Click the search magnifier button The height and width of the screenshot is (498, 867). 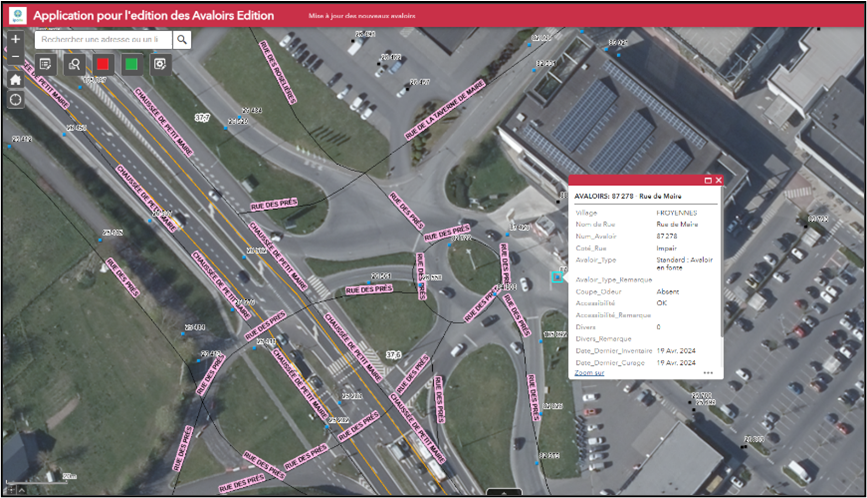(x=182, y=40)
